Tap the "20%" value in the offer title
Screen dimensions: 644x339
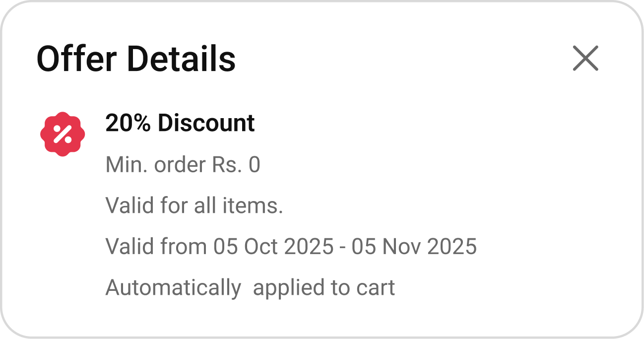(128, 123)
